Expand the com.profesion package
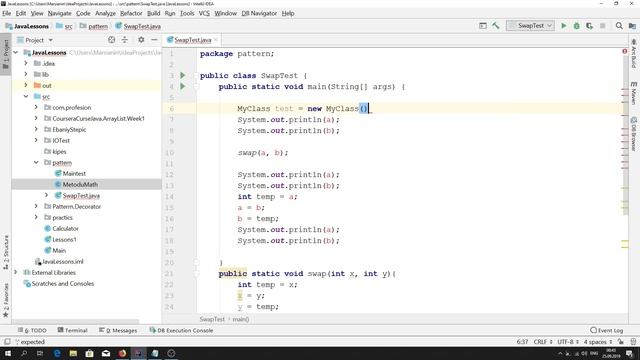The width and height of the screenshot is (640, 360). coord(36,108)
